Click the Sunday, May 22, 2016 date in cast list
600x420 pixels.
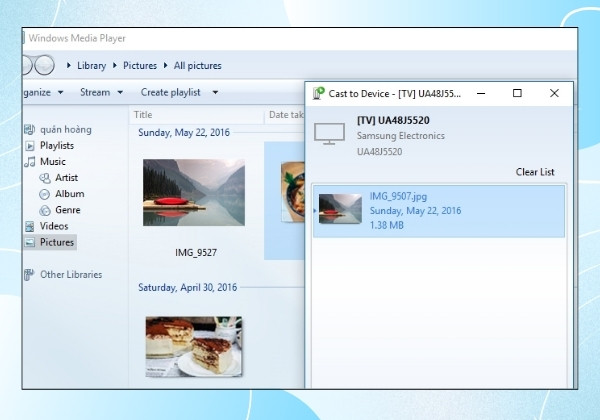tap(415, 211)
